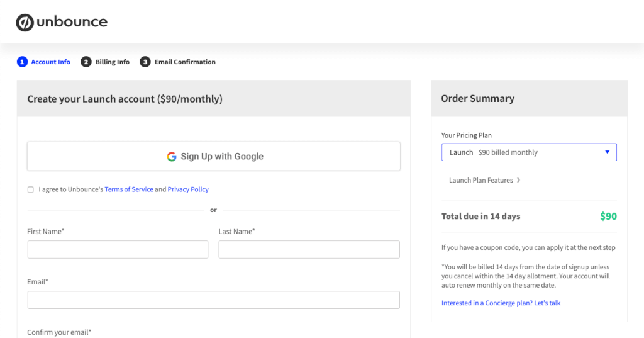Click the pricing plan dropdown arrow
644x338 pixels.
pyautogui.click(x=607, y=152)
